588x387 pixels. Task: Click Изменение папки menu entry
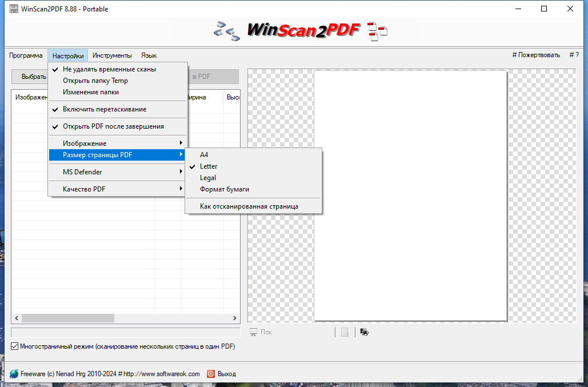tap(118, 92)
